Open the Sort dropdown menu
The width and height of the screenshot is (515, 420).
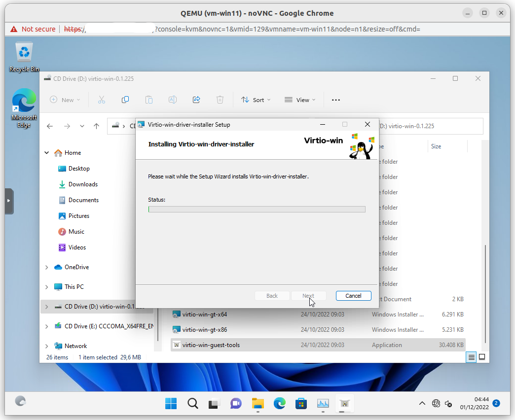[256, 100]
